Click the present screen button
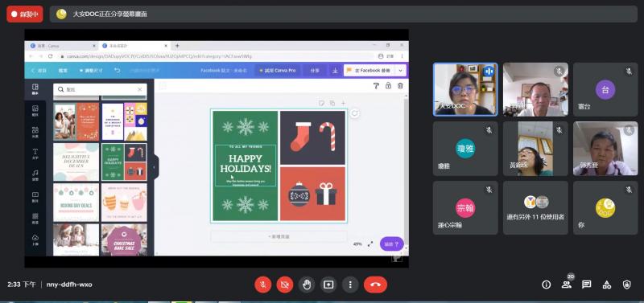 coord(328,285)
